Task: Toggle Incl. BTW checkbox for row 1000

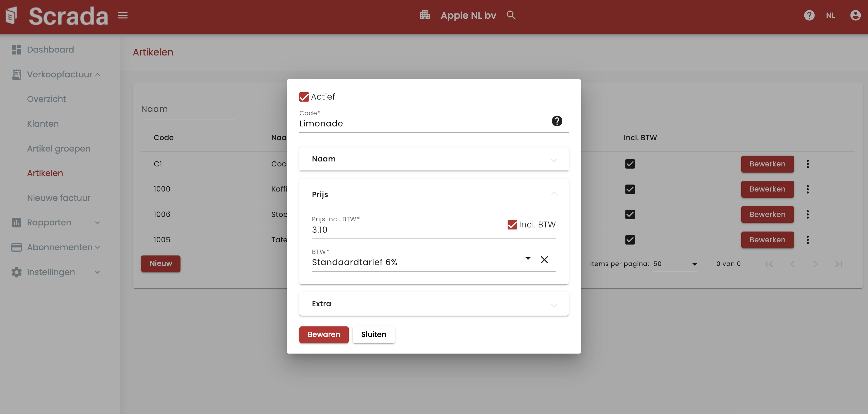Action: click(x=630, y=189)
